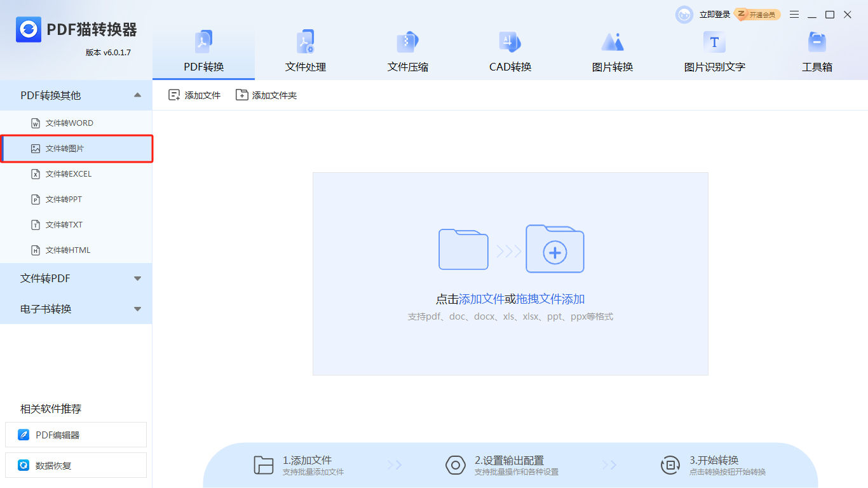Image resolution: width=868 pixels, height=488 pixels.
Task: Click the 点击转换按钮开始转换 hint text
Action: (x=728, y=472)
